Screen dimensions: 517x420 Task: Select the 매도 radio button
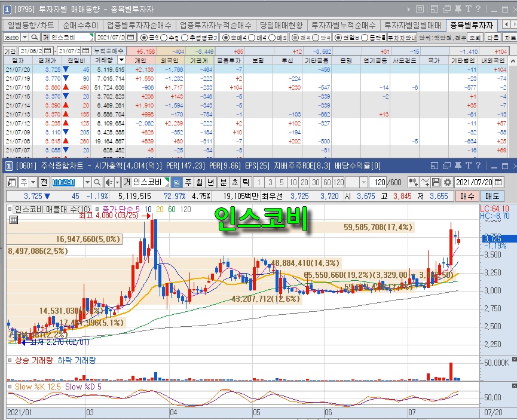click(272, 38)
